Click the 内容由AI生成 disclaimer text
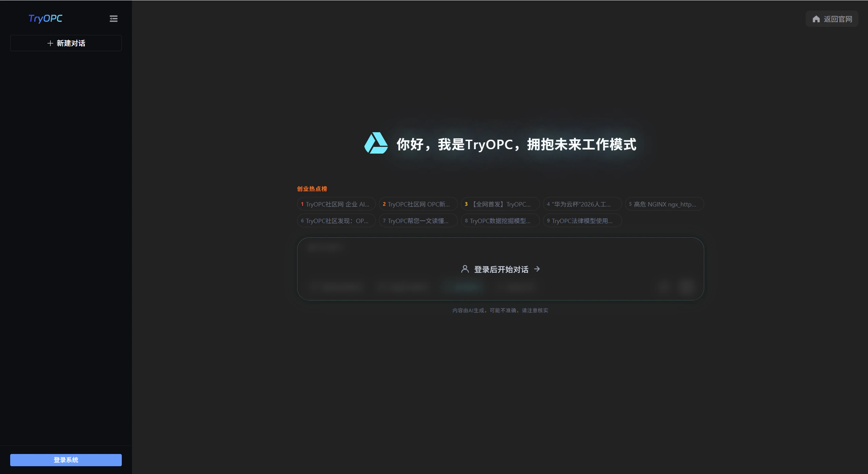Viewport: 868px width, 474px height. pyautogui.click(x=500, y=310)
